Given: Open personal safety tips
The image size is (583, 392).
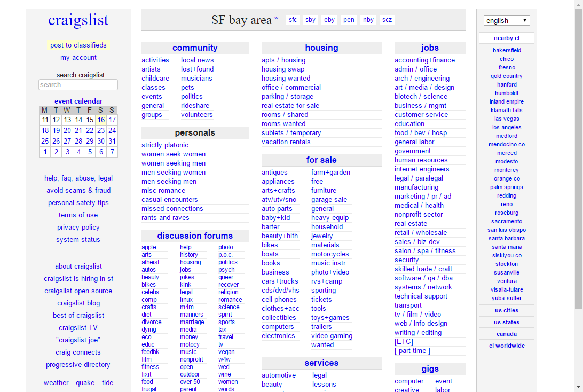Looking at the screenshot, I should click(78, 203).
